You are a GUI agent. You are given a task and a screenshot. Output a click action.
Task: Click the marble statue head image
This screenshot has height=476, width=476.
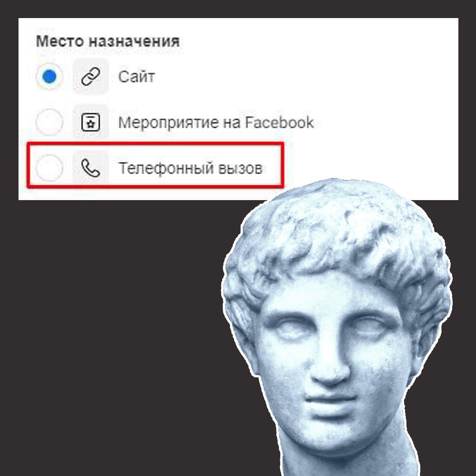(x=337, y=327)
